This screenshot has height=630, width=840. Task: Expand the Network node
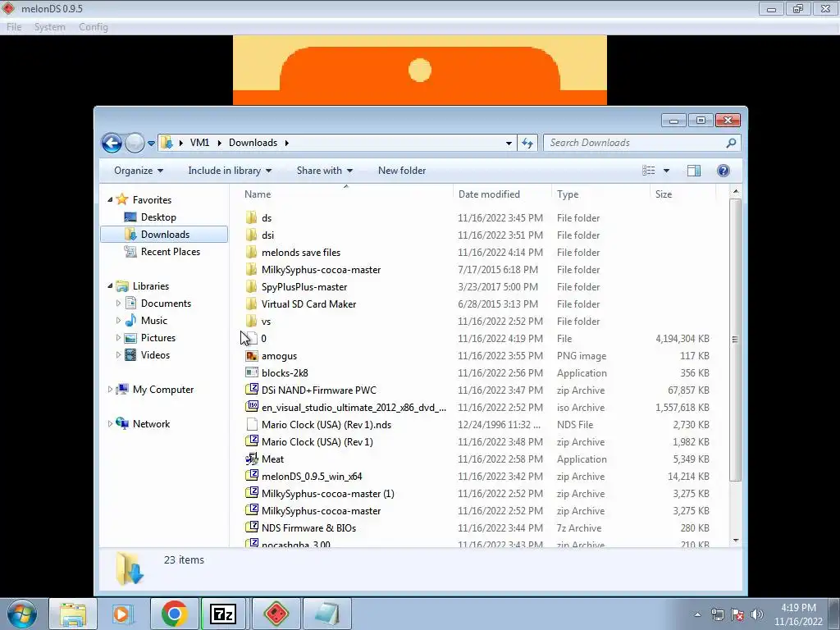tap(110, 424)
